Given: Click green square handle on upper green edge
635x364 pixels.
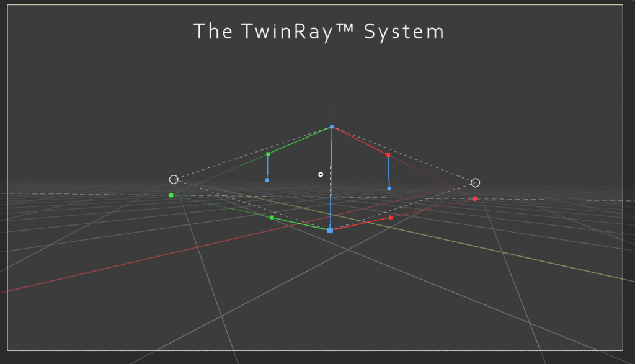Looking at the screenshot, I should click(268, 154).
